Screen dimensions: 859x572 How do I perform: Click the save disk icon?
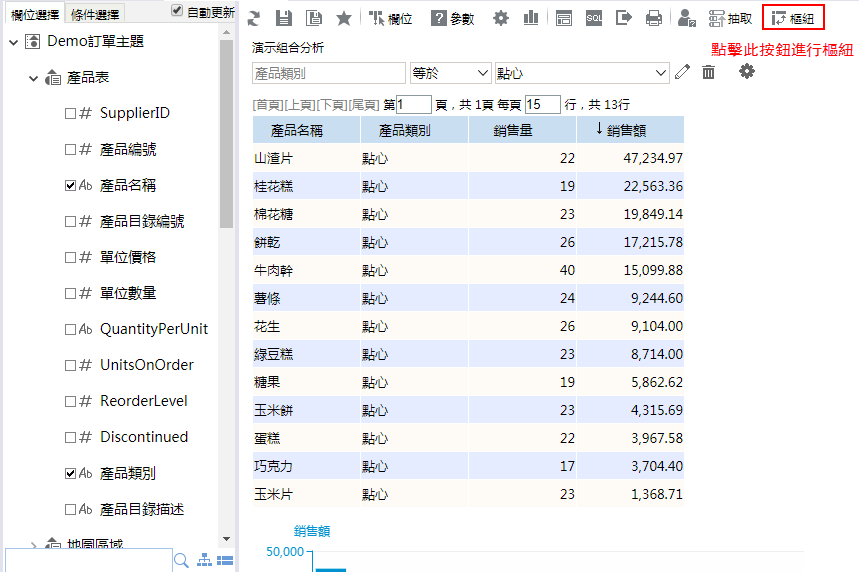284,18
